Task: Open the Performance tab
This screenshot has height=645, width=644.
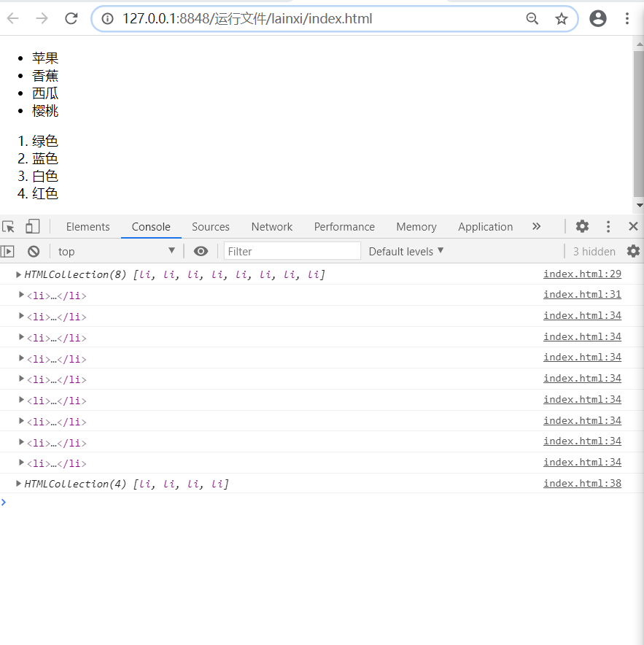Action: 344,227
